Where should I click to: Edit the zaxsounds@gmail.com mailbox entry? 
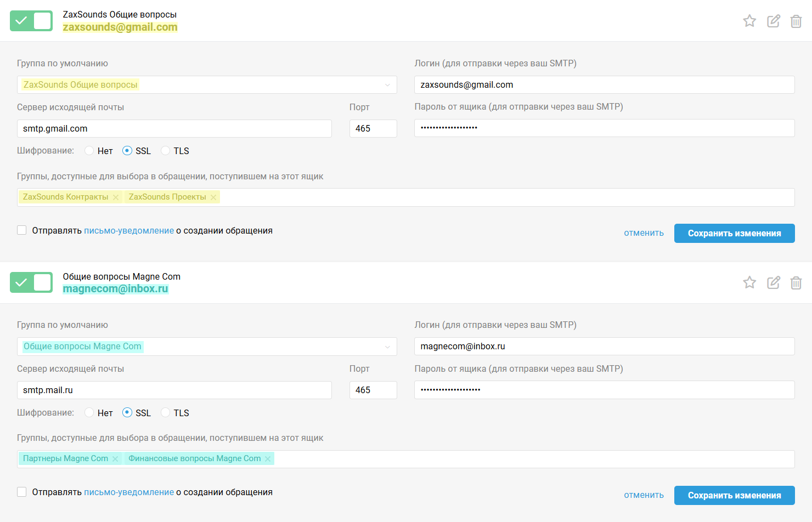point(773,21)
